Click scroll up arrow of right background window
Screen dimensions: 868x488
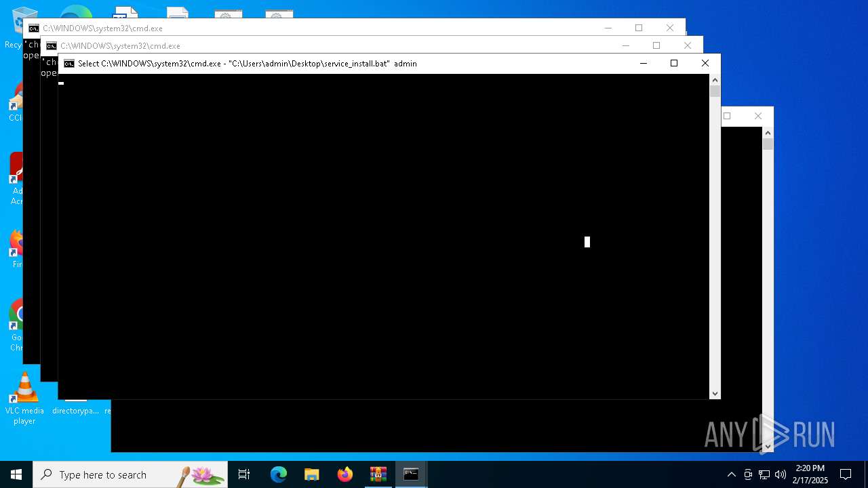[x=768, y=133]
